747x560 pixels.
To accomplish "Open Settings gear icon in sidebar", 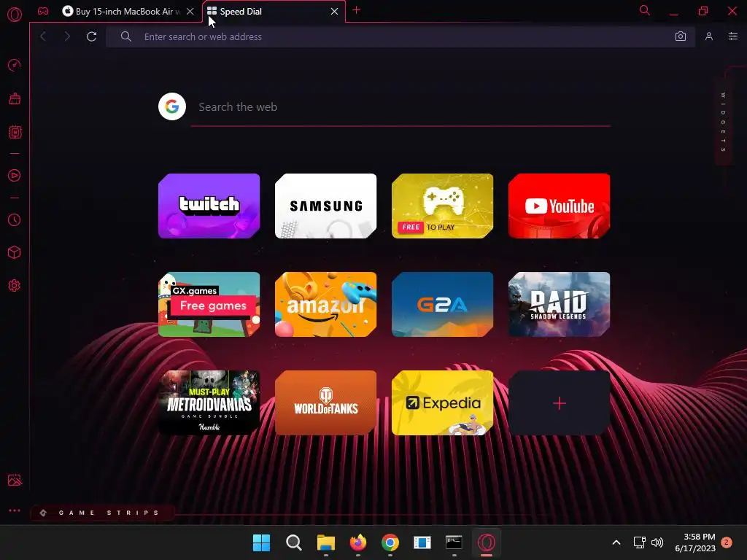I will point(15,285).
